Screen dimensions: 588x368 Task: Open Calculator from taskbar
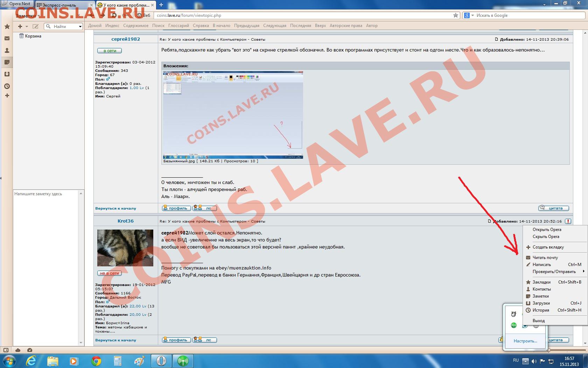click(118, 361)
